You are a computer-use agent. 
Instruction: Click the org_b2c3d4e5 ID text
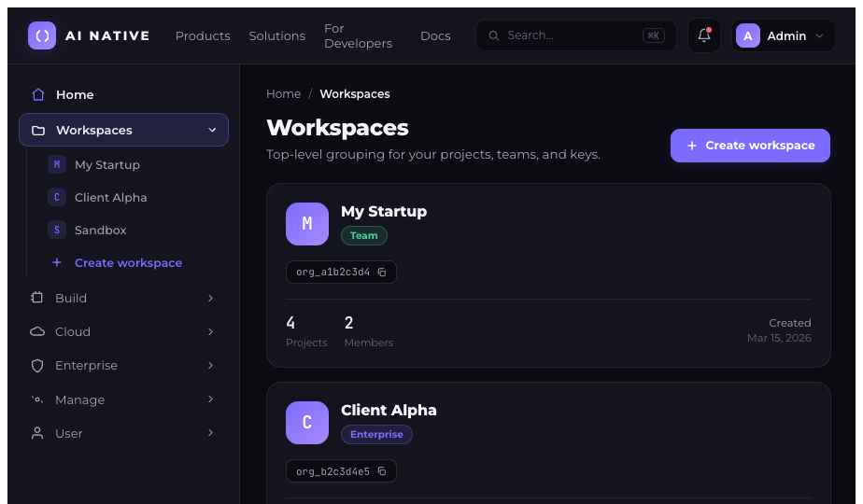point(333,471)
